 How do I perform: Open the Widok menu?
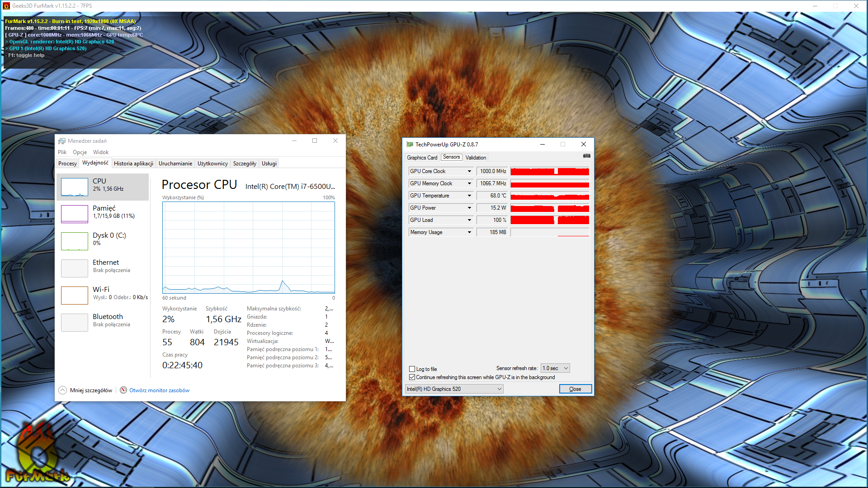101,152
